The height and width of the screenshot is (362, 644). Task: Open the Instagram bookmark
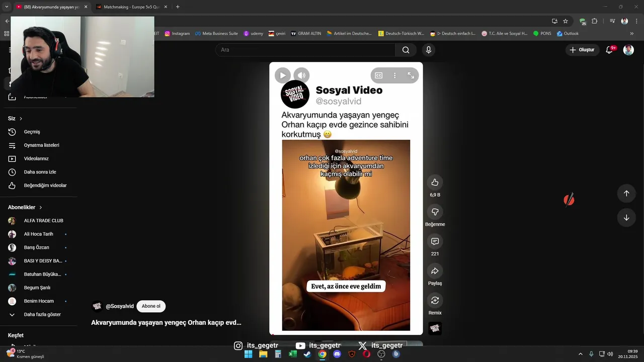click(178, 34)
